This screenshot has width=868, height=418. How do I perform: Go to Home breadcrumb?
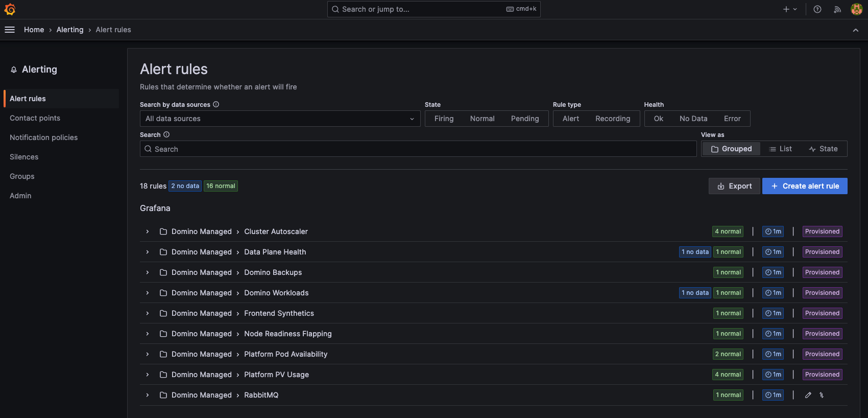(34, 30)
